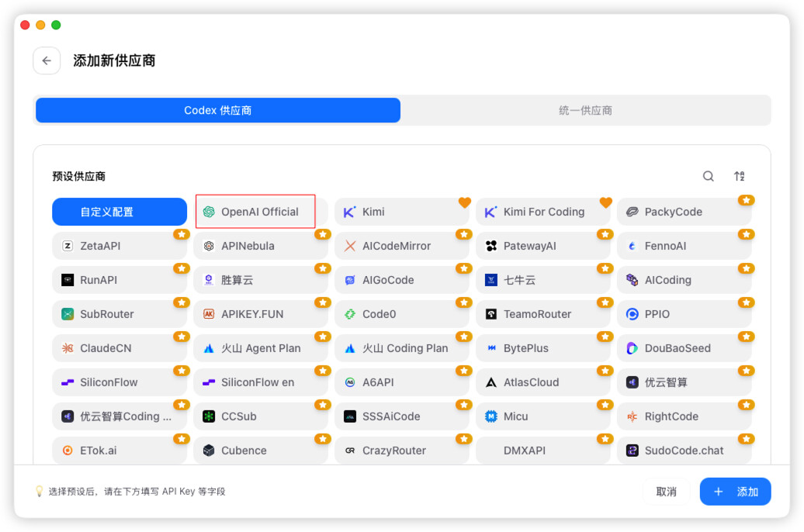
Task: Click the 火山 Coding Plan logo icon
Action: pos(350,348)
